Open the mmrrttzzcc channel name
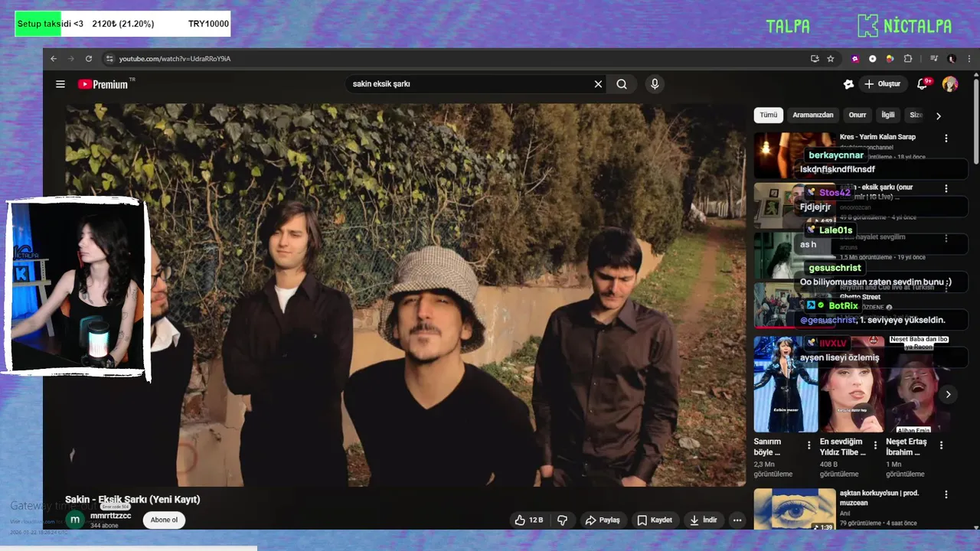This screenshot has width=980, height=551. click(x=110, y=516)
